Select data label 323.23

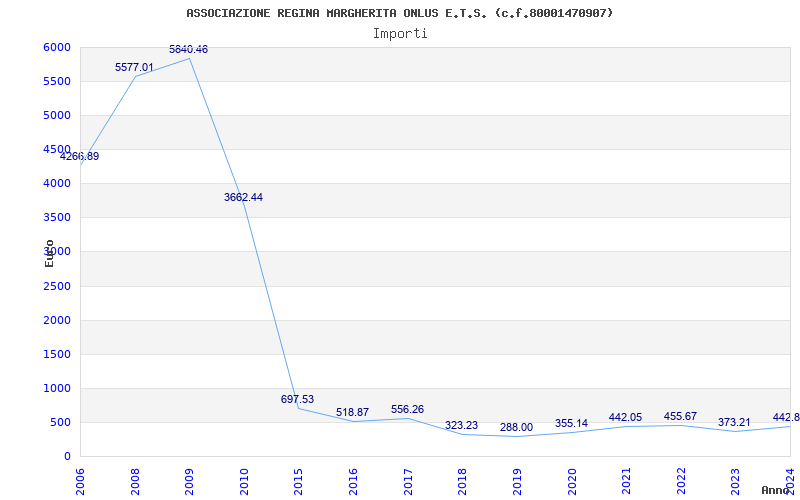click(462, 426)
